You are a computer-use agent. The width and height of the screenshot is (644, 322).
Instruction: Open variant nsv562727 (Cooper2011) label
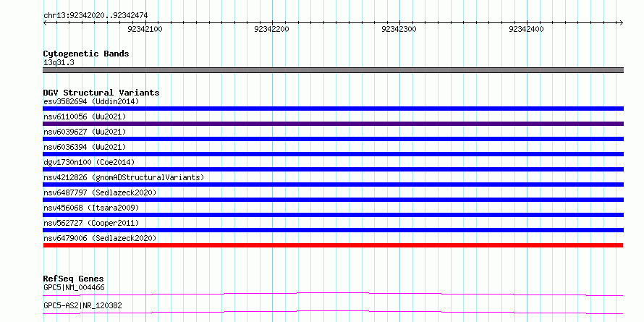pos(91,223)
